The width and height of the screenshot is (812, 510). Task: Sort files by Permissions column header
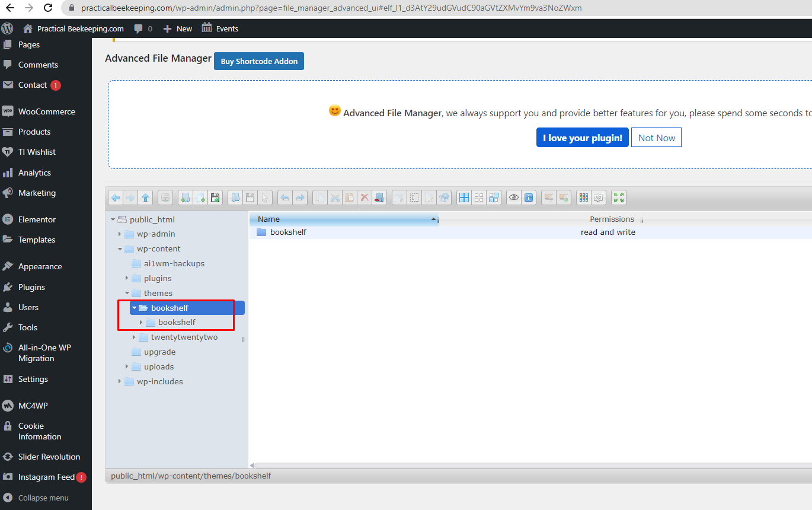tap(612, 219)
